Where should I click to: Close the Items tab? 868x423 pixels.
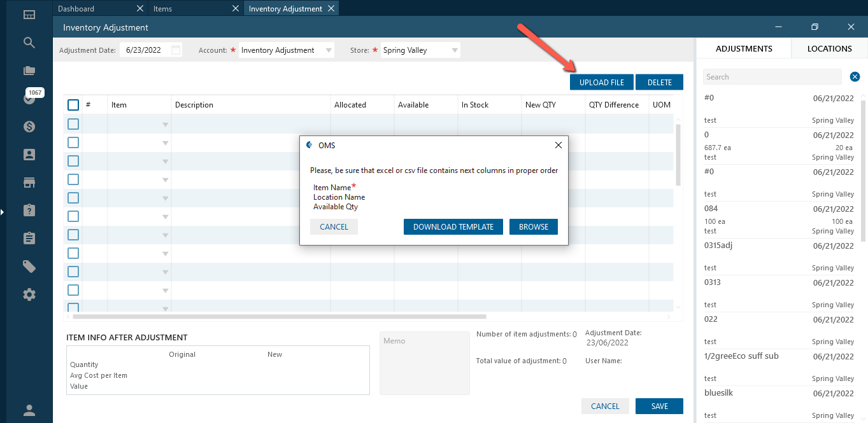(x=236, y=8)
